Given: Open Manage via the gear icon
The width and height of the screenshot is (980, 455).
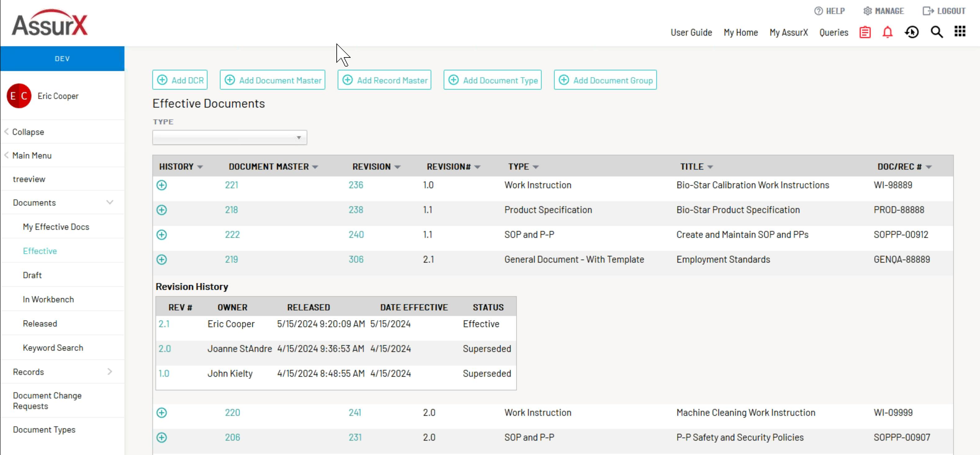Looking at the screenshot, I should 867,11.
